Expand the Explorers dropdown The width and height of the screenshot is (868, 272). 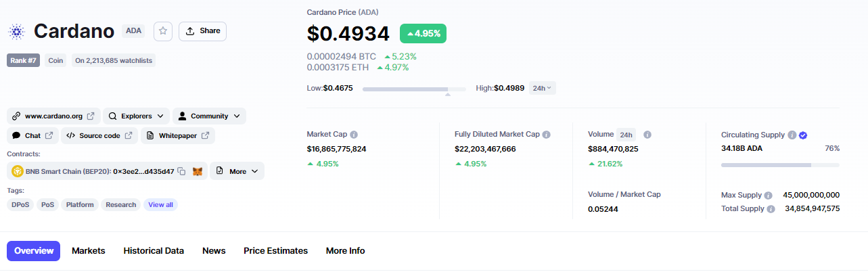(136, 116)
